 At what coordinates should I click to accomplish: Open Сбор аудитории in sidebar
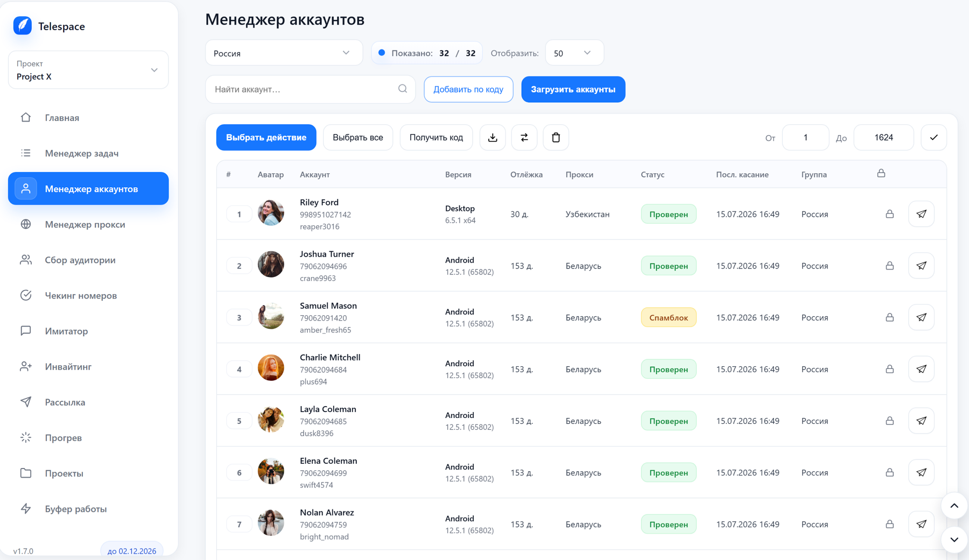88,259
